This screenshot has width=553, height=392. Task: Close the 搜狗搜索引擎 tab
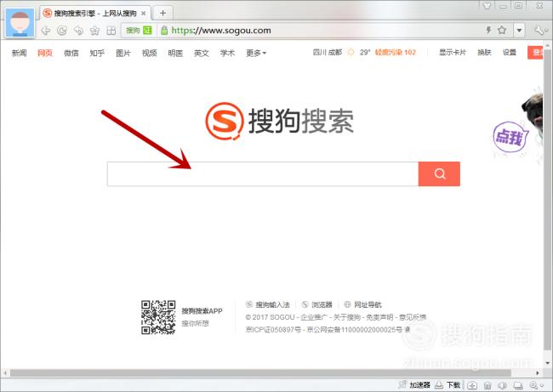tap(144, 14)
